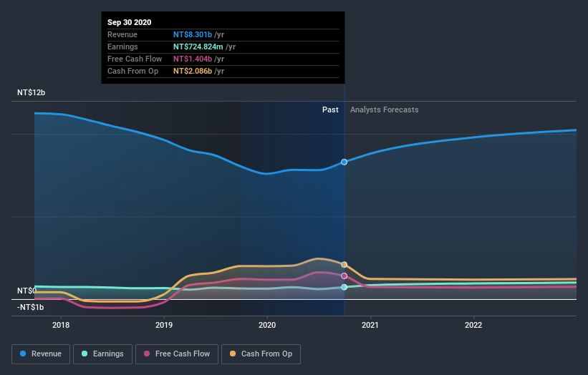Click the NT$12b y-axis label

pyautogui.click(x=31, y=92)
